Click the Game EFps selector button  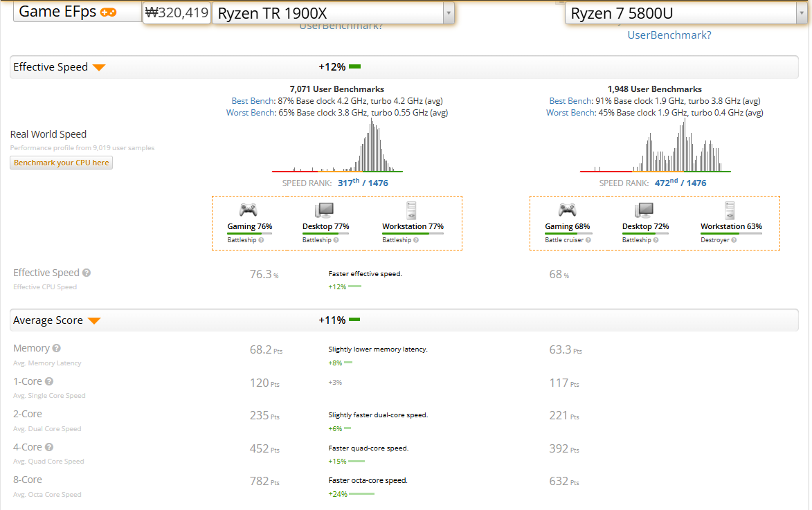[x=77, y=12]
